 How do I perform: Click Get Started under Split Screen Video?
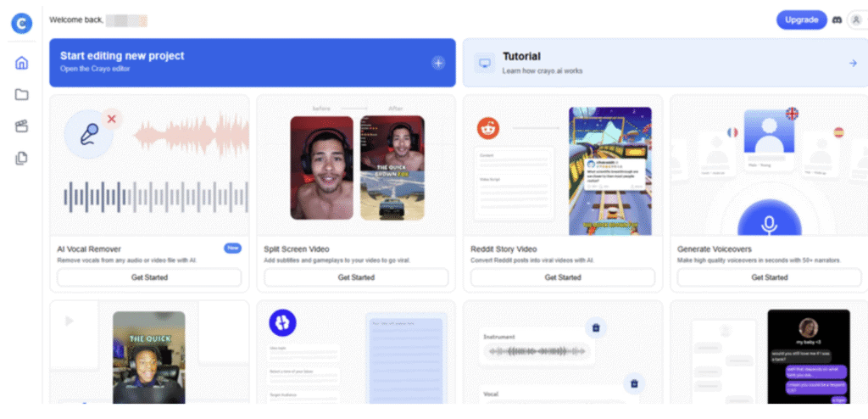click(x=356, y=277)
